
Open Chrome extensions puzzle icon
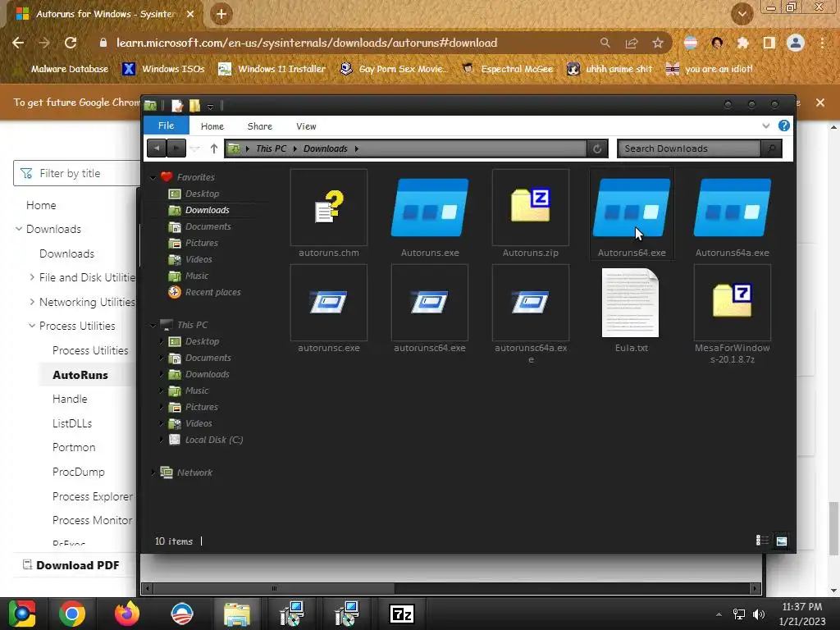742,43
